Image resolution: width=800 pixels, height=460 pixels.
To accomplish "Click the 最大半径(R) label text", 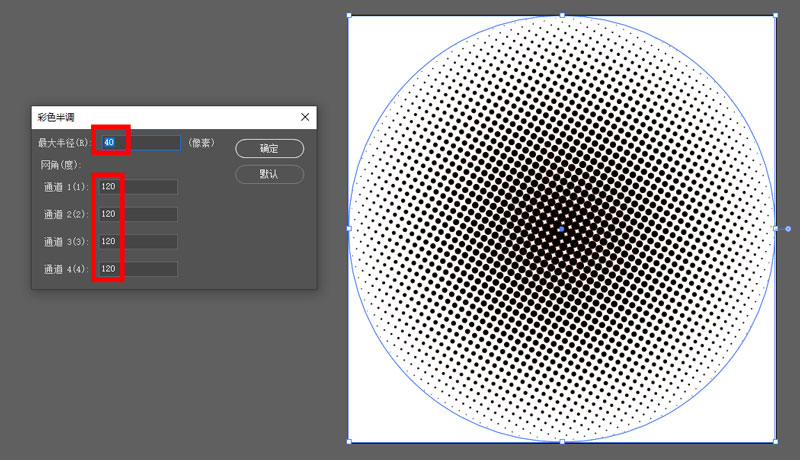I will (64, 143).
